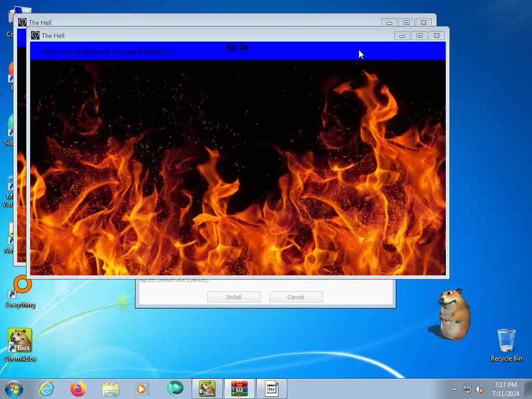This screenshot has height=399, width=532.
Task: Open the Recycle Bin
Action: [506, 344]
